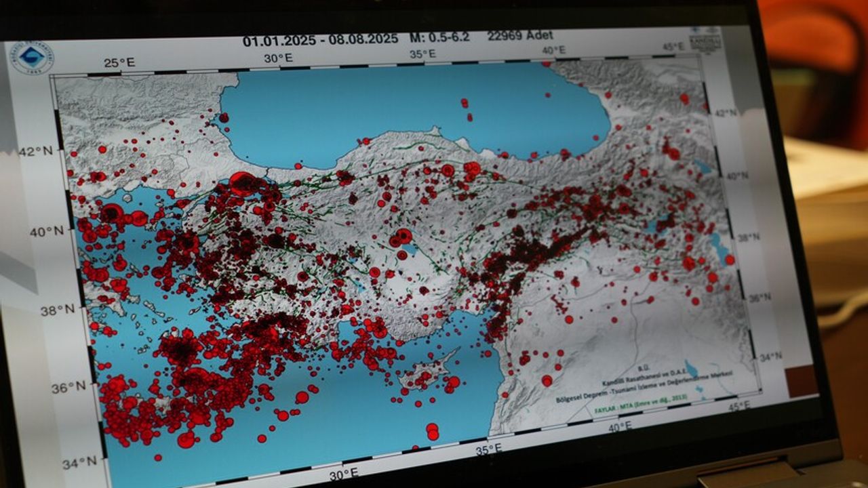
Task: Click the pair of red dots in the Black Sea
Action: 467,109
